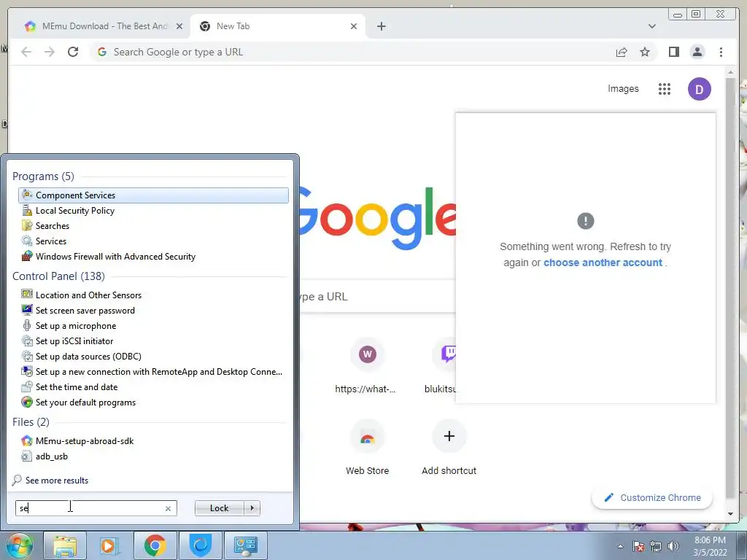
Task: Click the Lock button
Action: coord(219,508)
